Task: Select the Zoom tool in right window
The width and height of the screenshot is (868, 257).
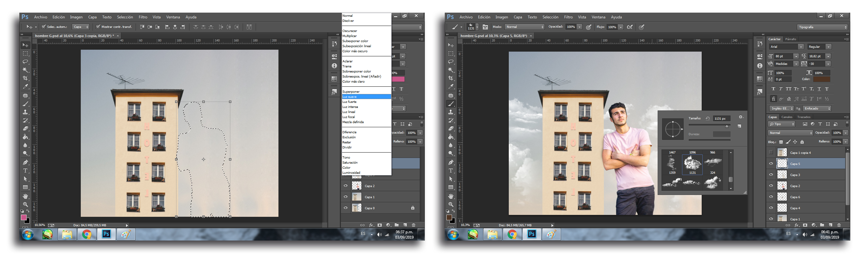Action: click(x=451, y=204)
